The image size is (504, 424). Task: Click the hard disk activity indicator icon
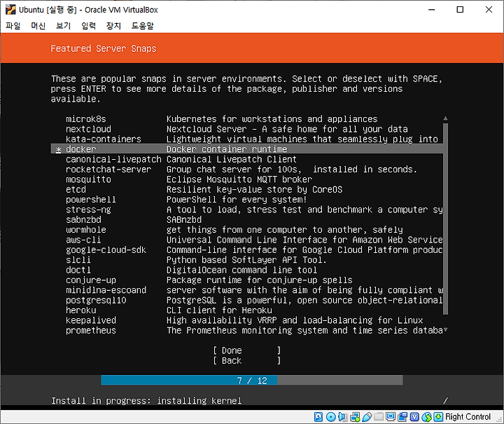point(318,416)
